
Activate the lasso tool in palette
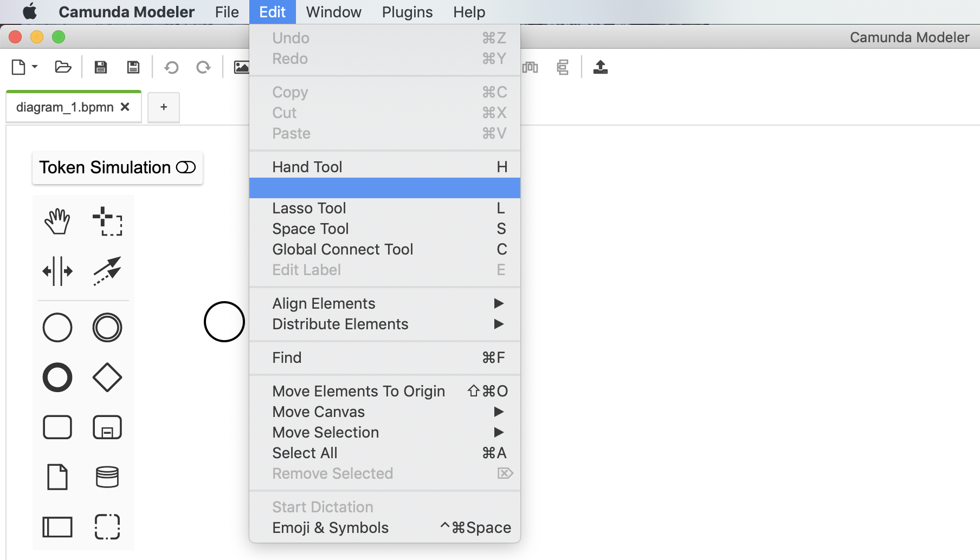(107, 221)
